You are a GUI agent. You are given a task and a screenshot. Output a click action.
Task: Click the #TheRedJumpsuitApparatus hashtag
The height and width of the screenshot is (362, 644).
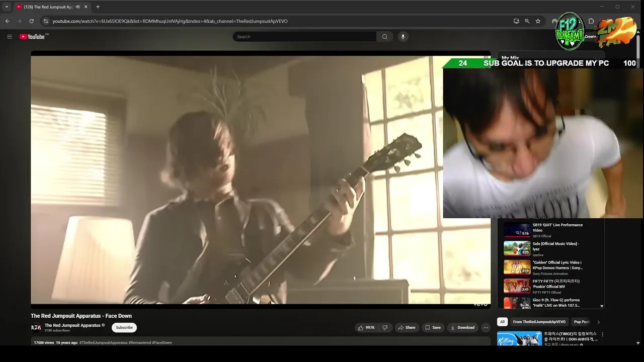pyautogui.click(x=103, y=342)
